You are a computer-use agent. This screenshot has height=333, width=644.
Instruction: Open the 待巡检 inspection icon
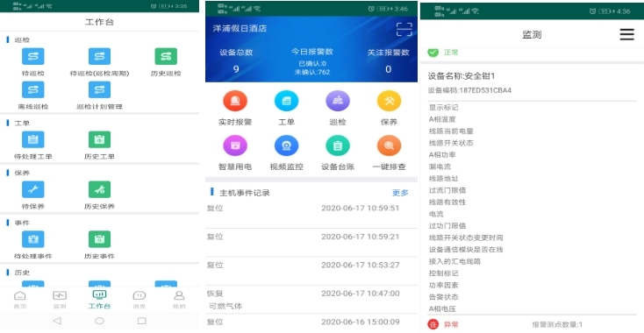tap(32, 57)
